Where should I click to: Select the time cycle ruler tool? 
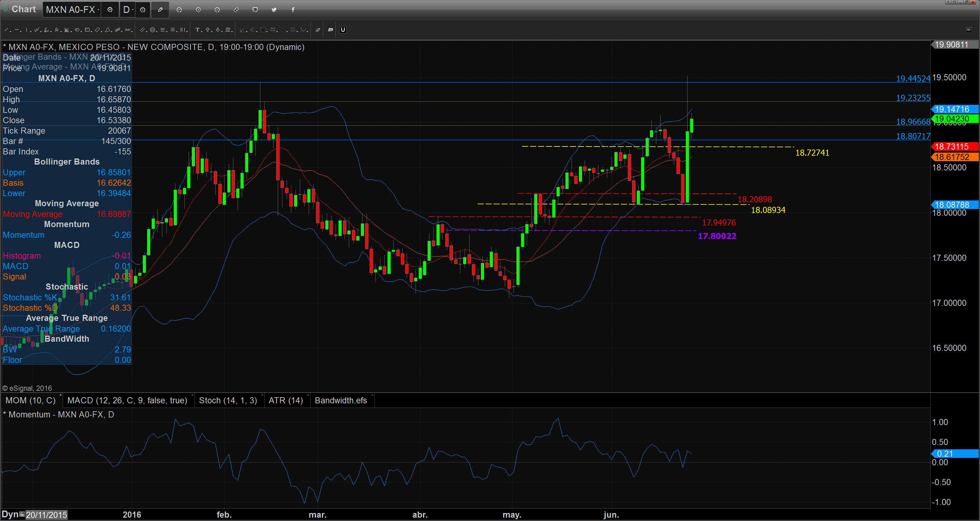tap(128, 30)
